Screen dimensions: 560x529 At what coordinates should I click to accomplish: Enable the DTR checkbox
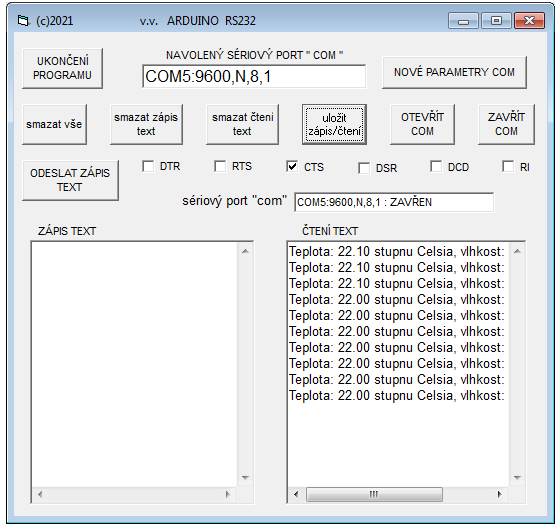[148, 166]
